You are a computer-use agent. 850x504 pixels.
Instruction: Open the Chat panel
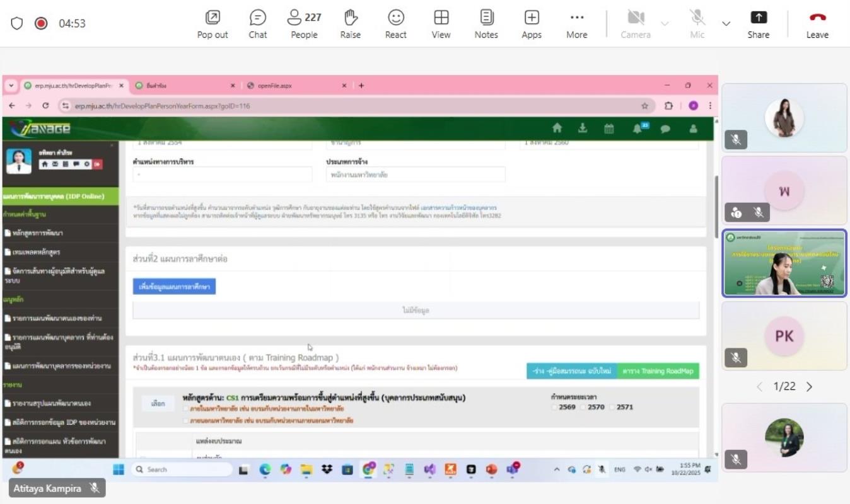[x=257, y=24]
